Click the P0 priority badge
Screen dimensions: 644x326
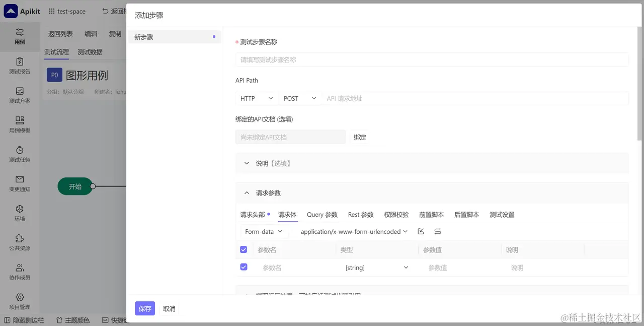(54, 75)
